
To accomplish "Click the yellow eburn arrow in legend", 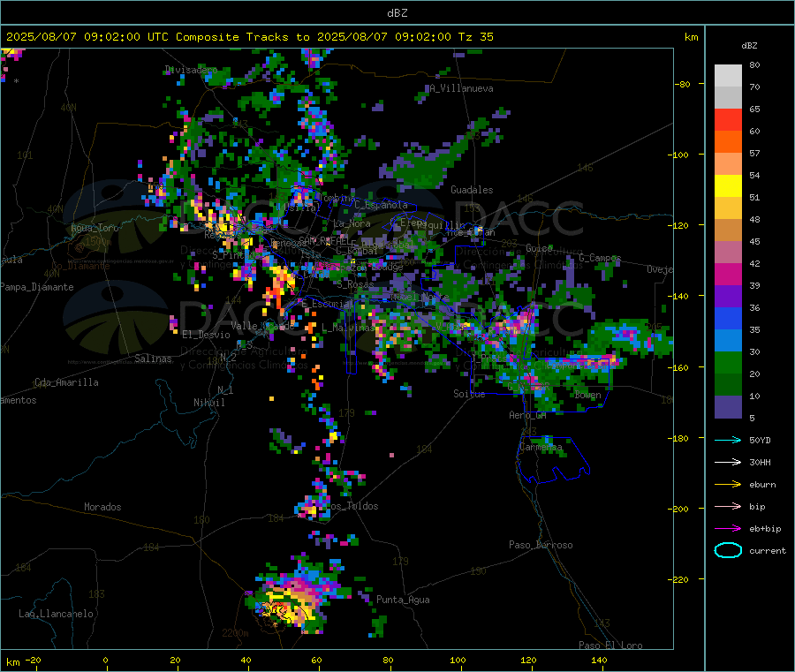I will 728,485.
